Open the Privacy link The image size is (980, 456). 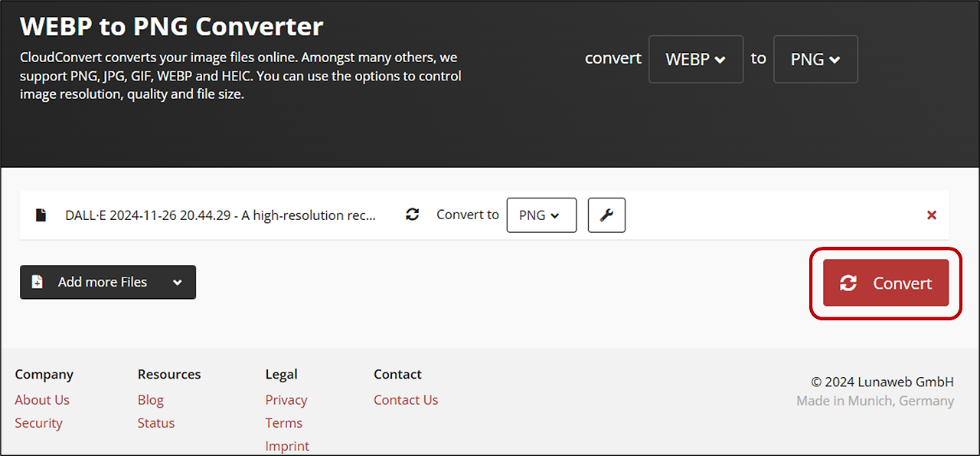(286, 400)
